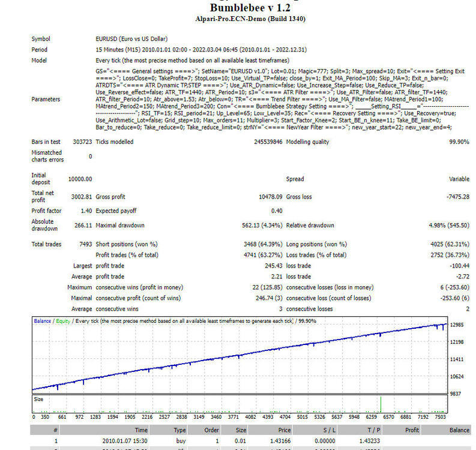476x450 pixels.
Task: Click the y-axis label 12985 on the chart
Action: [x=457, y=325]
